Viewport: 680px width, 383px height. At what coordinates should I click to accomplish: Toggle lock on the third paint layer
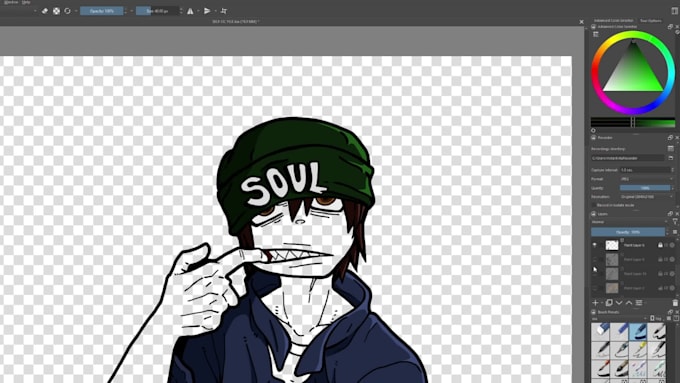tap(660, 274)
